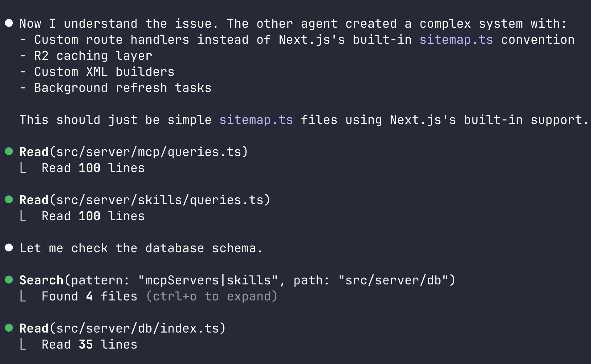Click green status dot beside Read mcp/queries.ts
The height and width of the screenshot is (364, 591).
[x=9, y=151]
